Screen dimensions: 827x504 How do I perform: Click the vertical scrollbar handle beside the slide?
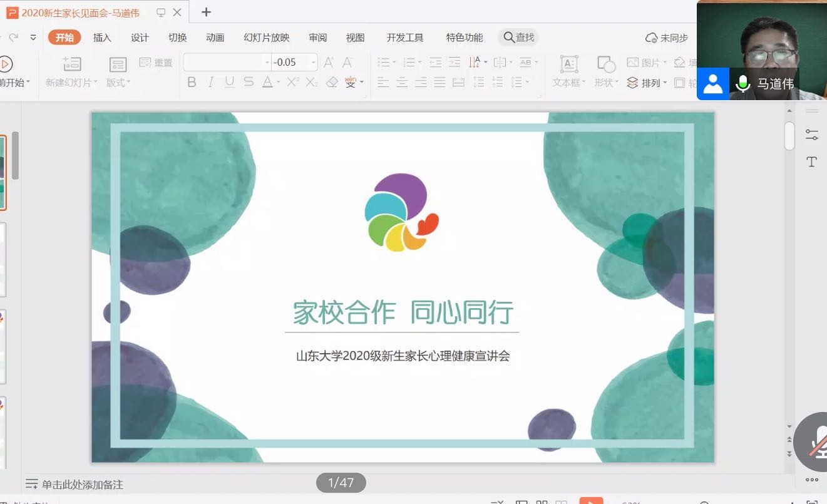click(789, 136)
